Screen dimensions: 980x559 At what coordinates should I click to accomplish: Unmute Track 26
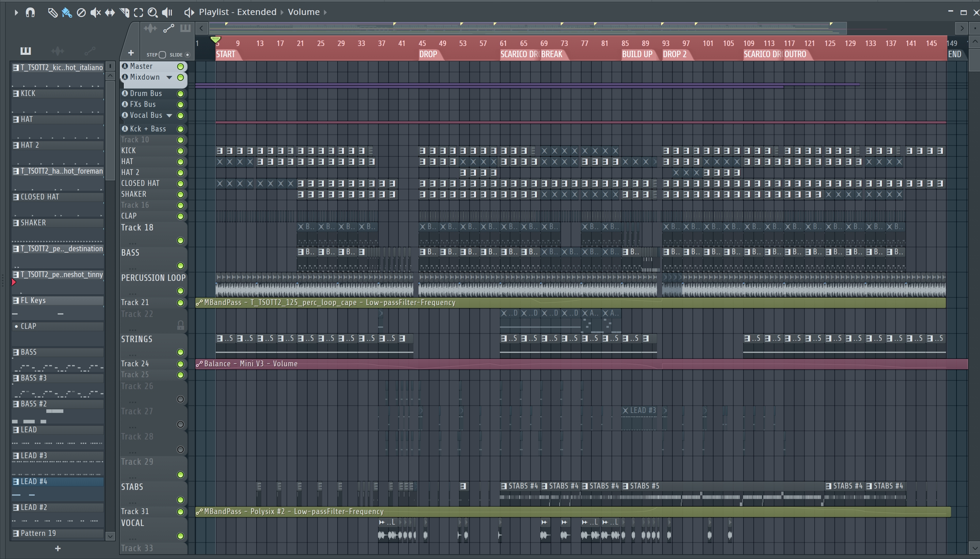pyautogui.click(x=180, y=399)
